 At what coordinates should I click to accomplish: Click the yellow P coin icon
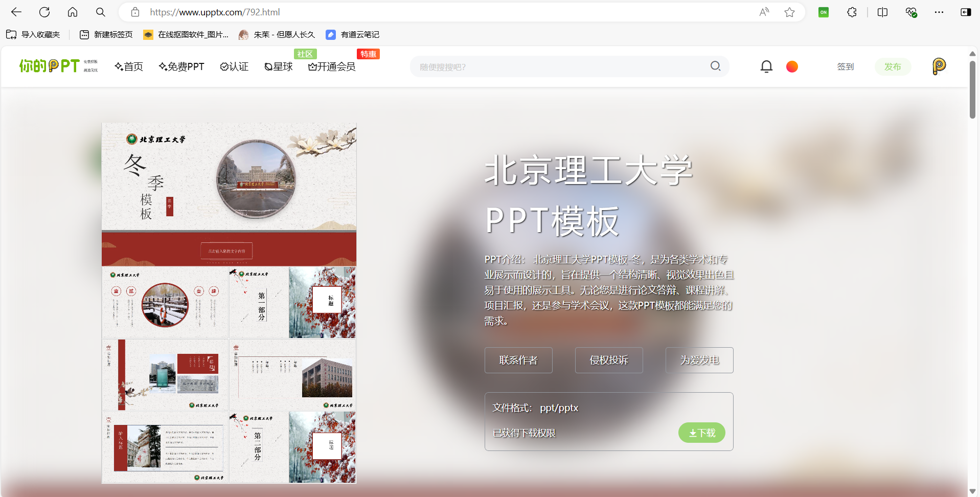[x=939, y=66]
